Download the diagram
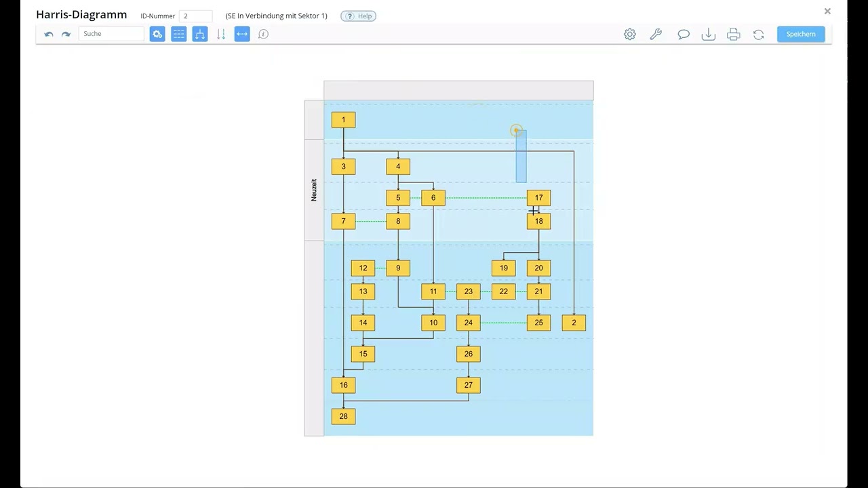This screenshot has width=868, height=488. (709, 34)
